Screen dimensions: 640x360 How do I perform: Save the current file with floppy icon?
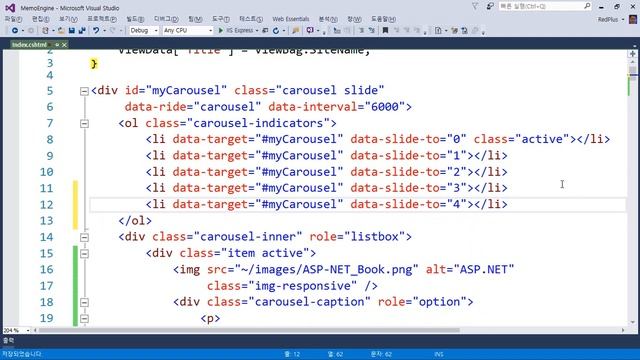tap(72, 31)
